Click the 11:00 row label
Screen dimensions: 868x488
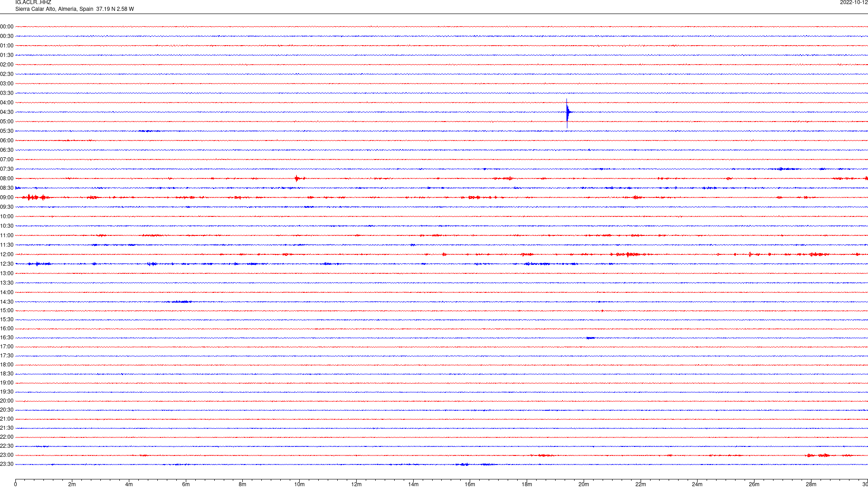(7, 235)
